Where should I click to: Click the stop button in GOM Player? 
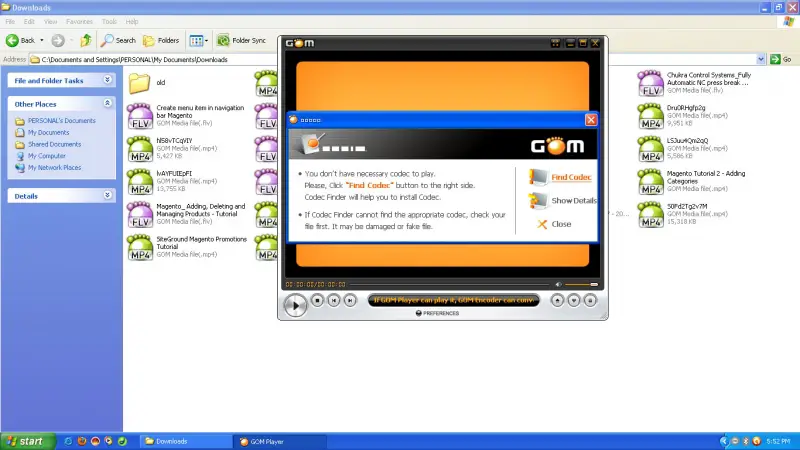pos(317,301)
